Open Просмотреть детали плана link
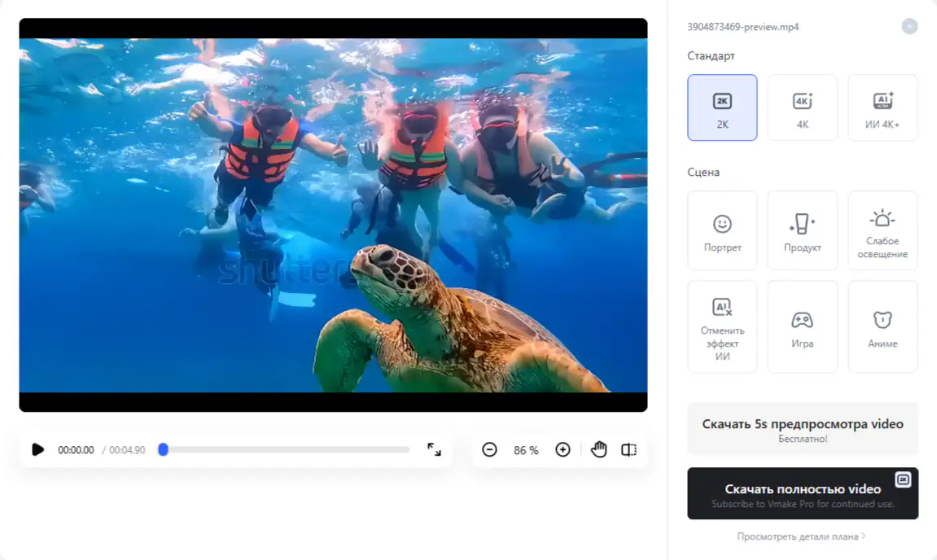This screenshot has height=560, width=937. tap(801, 536)
